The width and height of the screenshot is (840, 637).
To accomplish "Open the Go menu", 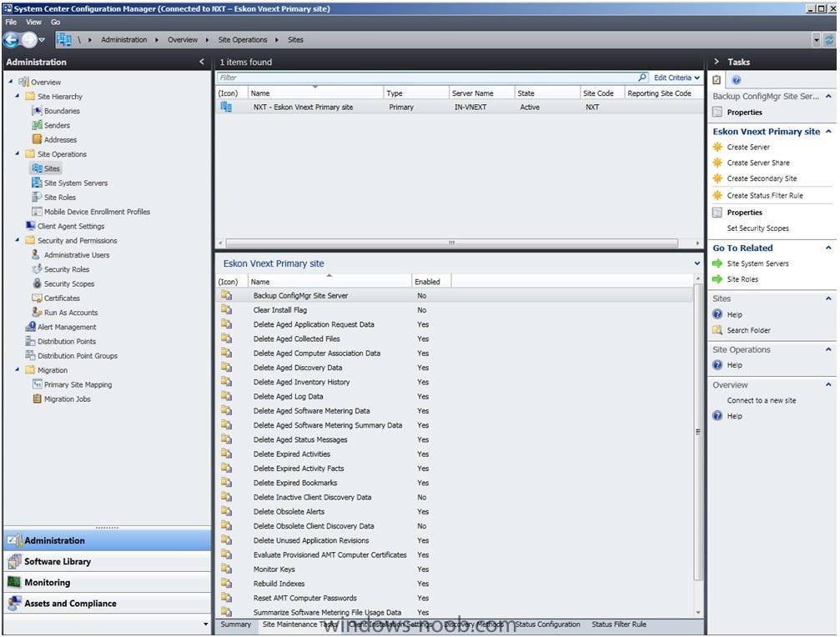I will 56,23.
